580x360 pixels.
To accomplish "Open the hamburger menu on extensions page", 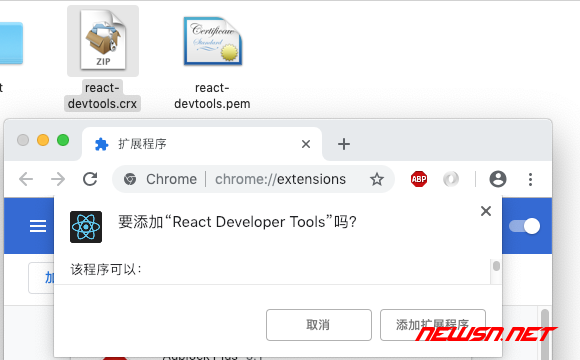I will coord(38,226).
